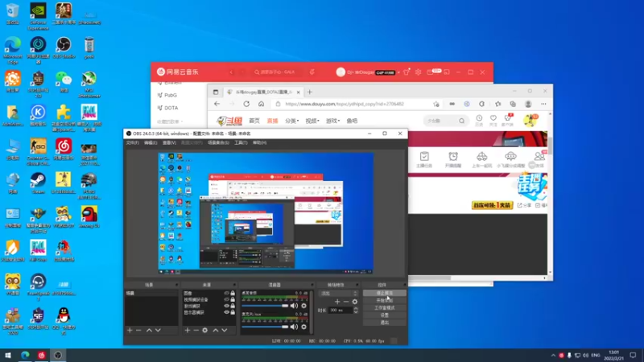This screenshot has height=362, width=644.
Task: Click the Edge address bar URL
Action: coord(345,104)
